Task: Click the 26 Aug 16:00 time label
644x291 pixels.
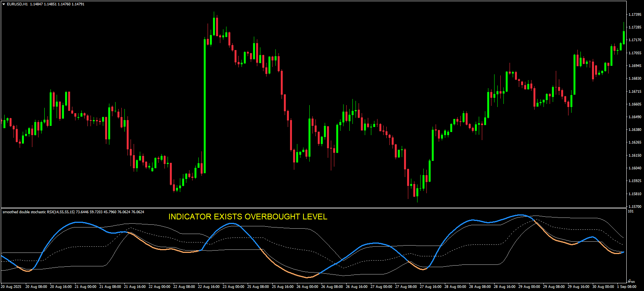Action: [x=357, y=287]
